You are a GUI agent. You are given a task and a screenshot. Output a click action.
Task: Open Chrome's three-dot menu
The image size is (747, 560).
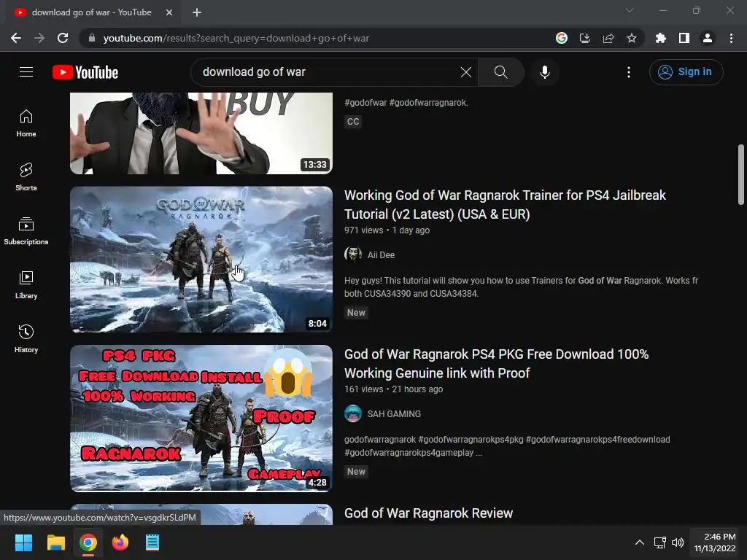pyautogui.click(x=731, y=38)
